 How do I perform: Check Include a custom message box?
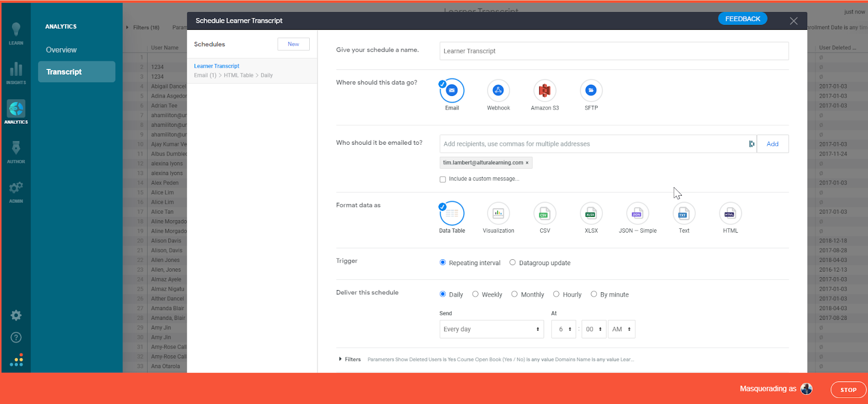[443, 179]
